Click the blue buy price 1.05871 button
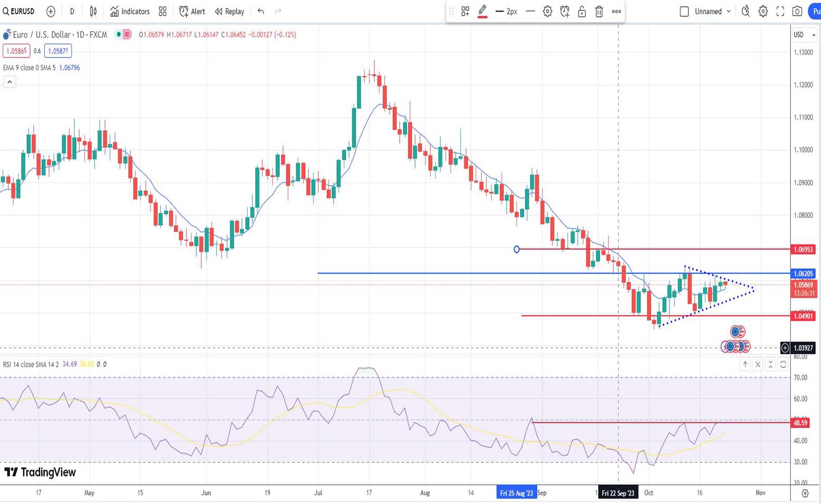Viewport: 821px width, 504px height. point(58,51)
